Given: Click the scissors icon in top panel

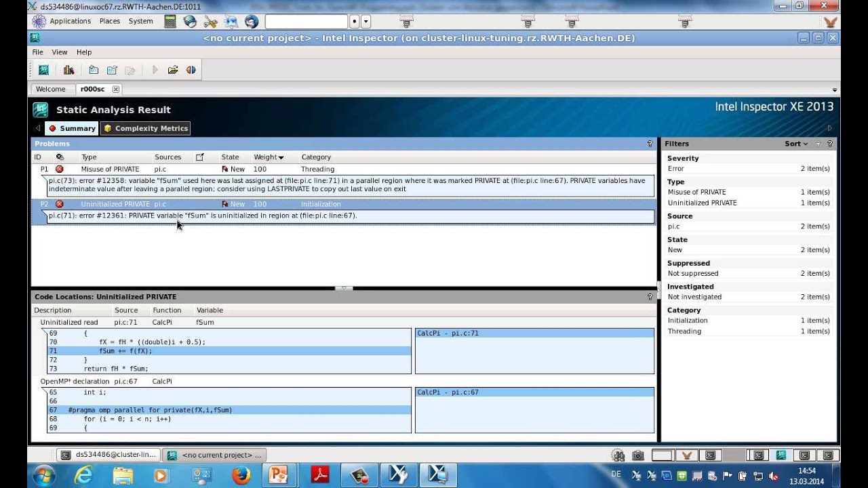Looking at the screenshot, I should pos(210,22).
